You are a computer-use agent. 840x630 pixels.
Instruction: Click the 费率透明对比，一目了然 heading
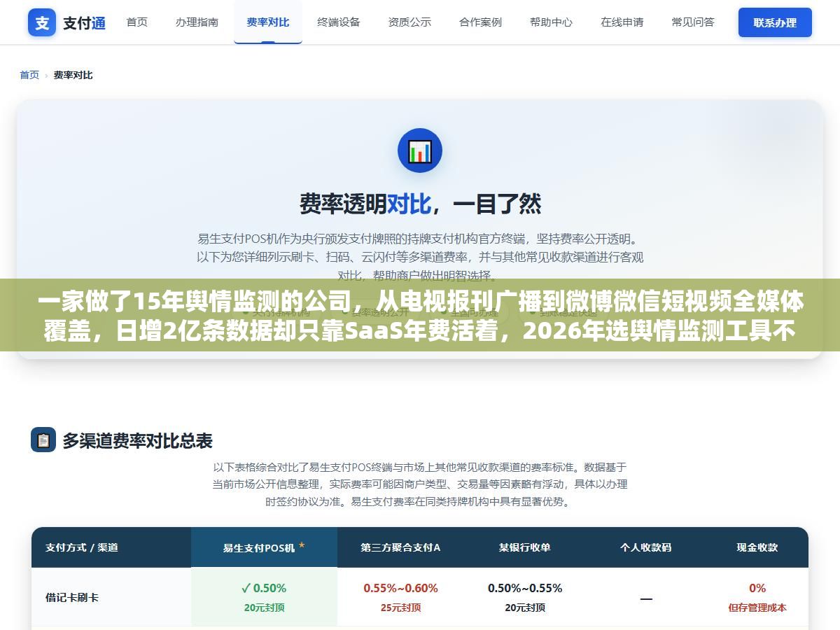click(420, 204)
